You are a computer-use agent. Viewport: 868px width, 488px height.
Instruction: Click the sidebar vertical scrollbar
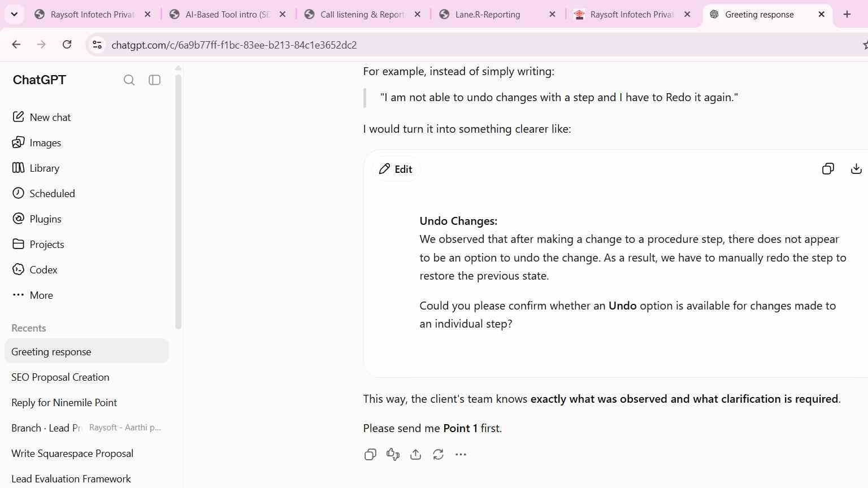(178, 202)
